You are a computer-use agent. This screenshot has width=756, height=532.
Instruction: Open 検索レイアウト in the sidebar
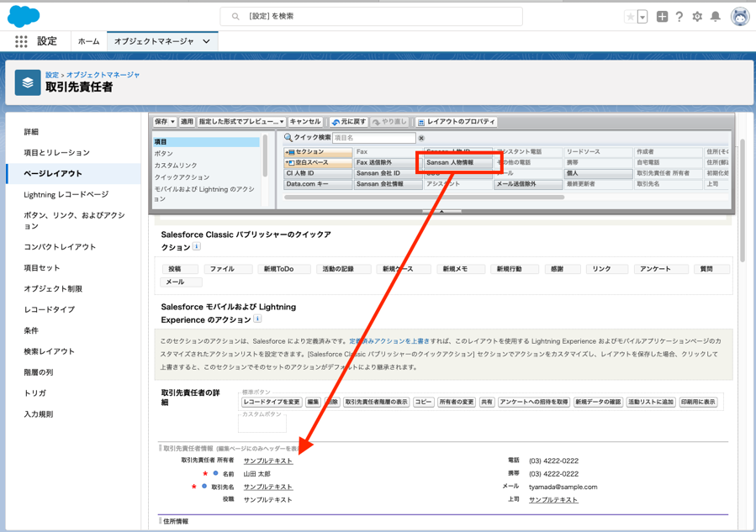click(x=49, y=351)
